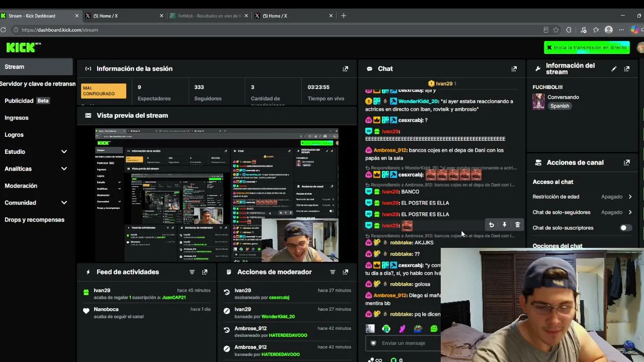The height and width of the screenshot is (362, 644).
Task: Expand the Analíticas sidebar section
Action: pyautogui.click(x=36, y=169)
